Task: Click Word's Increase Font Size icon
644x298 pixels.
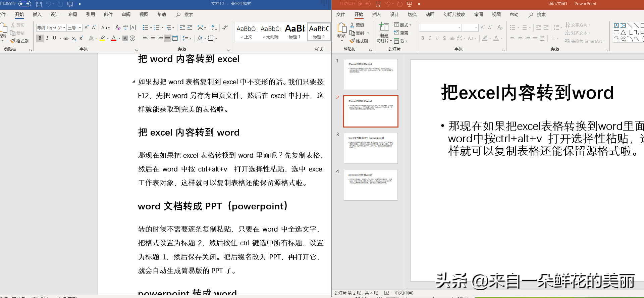Action: pyautogui.click(x=87, y=28)
